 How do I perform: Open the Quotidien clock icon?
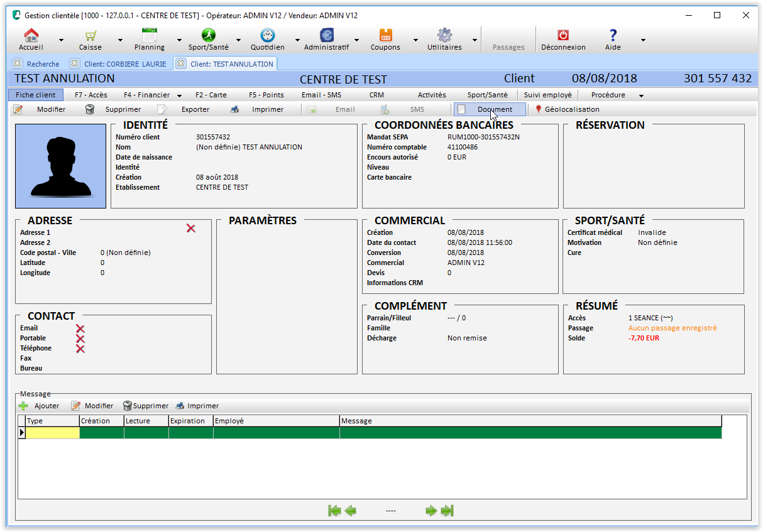[x=268, y=36]
